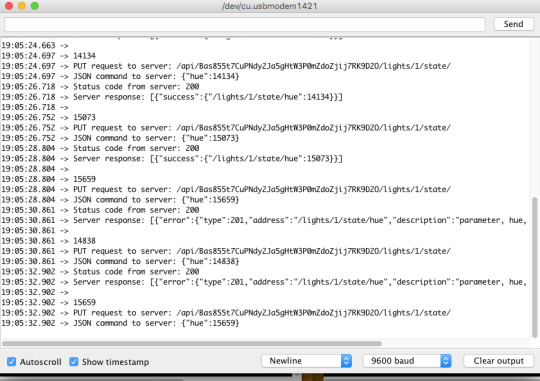Click the JSON command line with hue 14134
This screenshot has width=540, height=381.
(x=120, y=76)
